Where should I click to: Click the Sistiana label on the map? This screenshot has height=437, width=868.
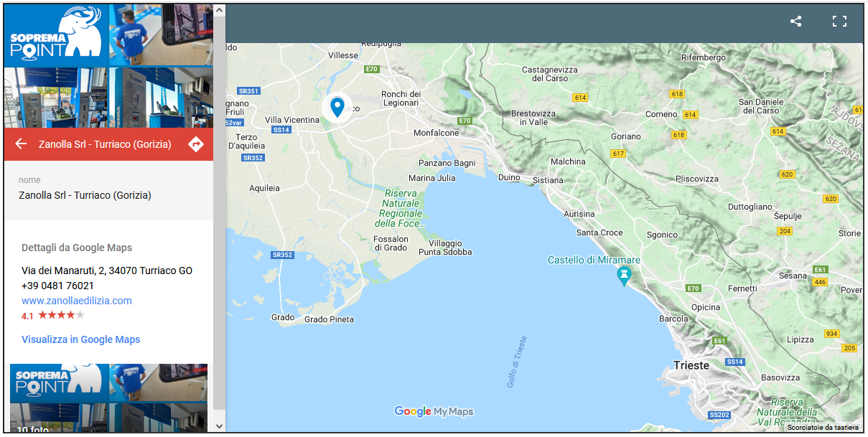pyautogui.click(x=548, y=180)
